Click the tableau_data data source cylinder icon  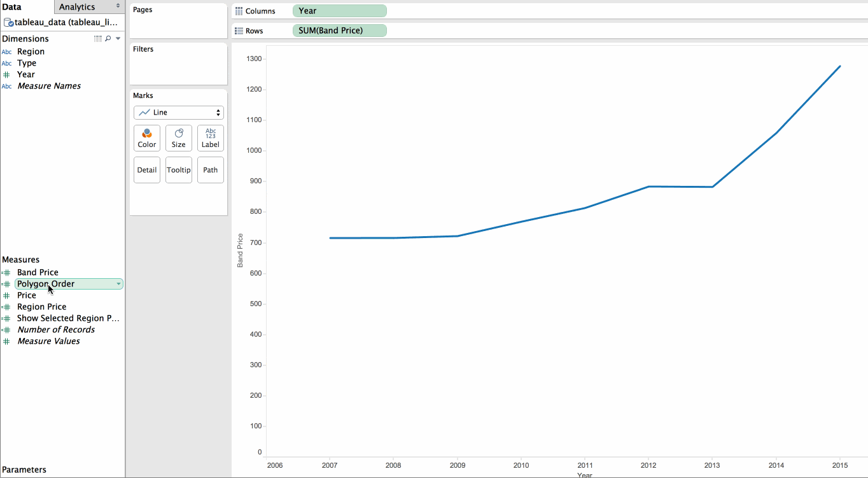[x=8, y=22]
